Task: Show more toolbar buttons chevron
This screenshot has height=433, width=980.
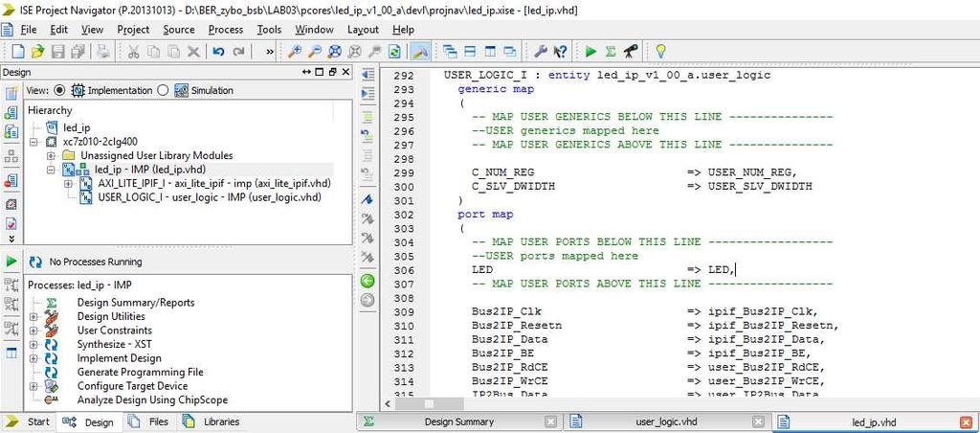Action: pyautogui.click(x=269, y=52)
